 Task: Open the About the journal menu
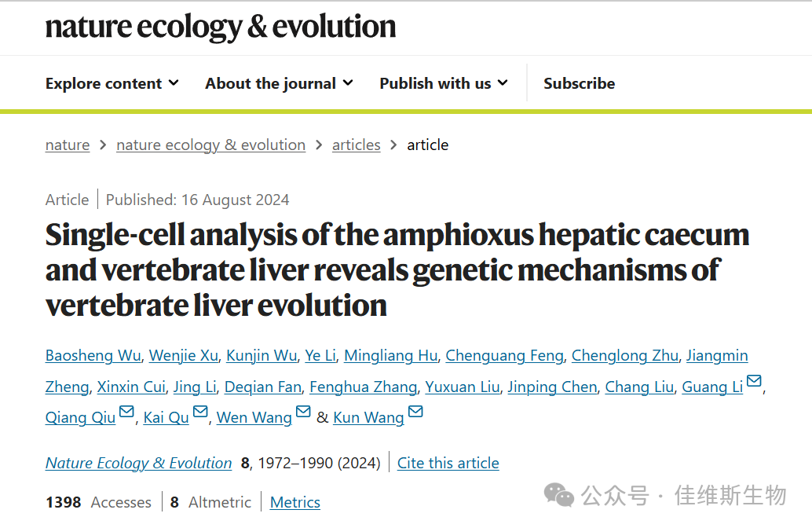coord(279,83)
